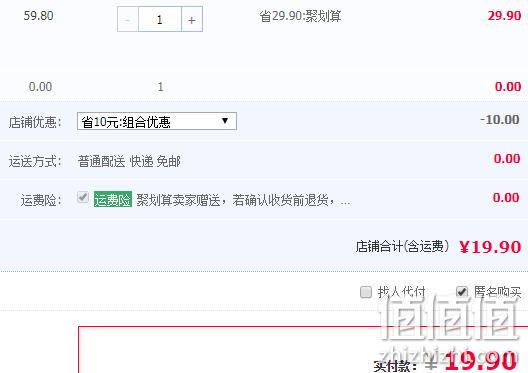
Task: Click the 找人代付 label text
Action: click(401, 292)
